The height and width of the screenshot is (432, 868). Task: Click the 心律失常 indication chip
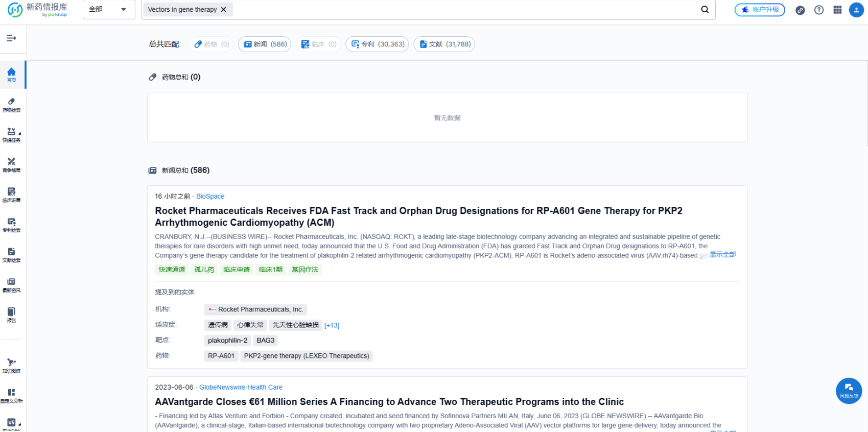[250, 325]
